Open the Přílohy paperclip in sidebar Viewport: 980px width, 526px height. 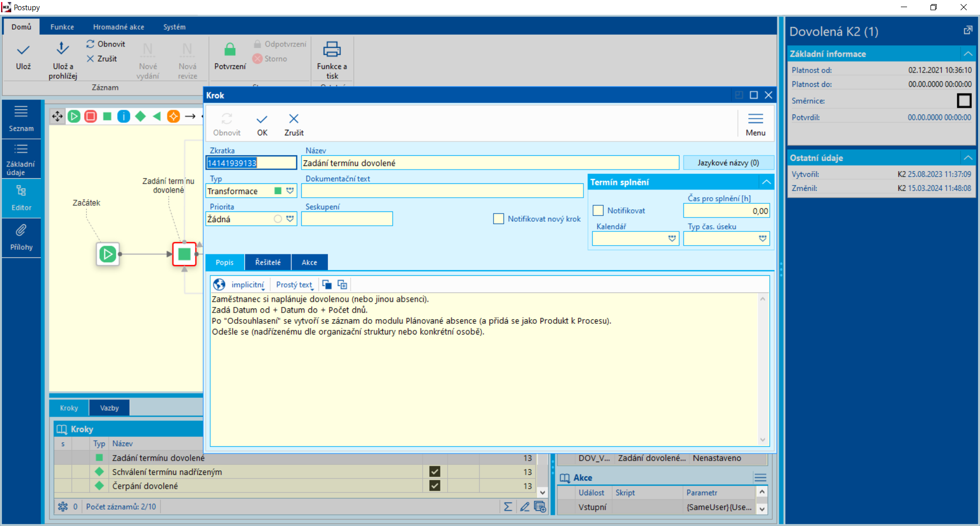pos(21,231)
